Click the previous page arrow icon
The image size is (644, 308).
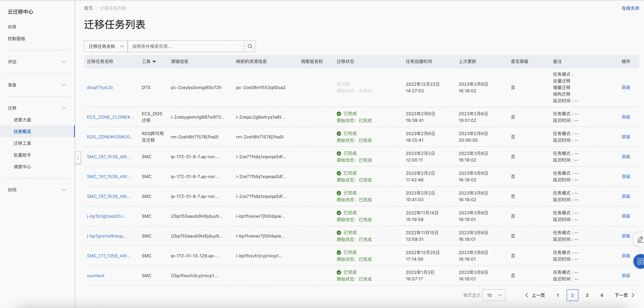coord(526,295)
